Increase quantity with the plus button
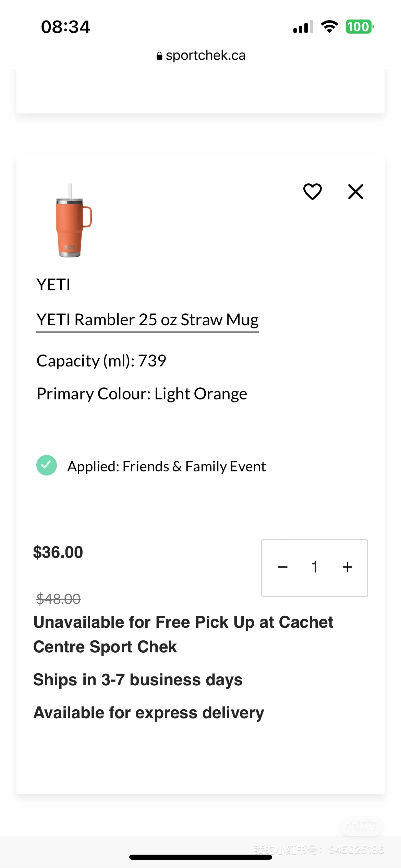Image resolution: width=401 pixels, height=868 pixels. pos(347,567)
